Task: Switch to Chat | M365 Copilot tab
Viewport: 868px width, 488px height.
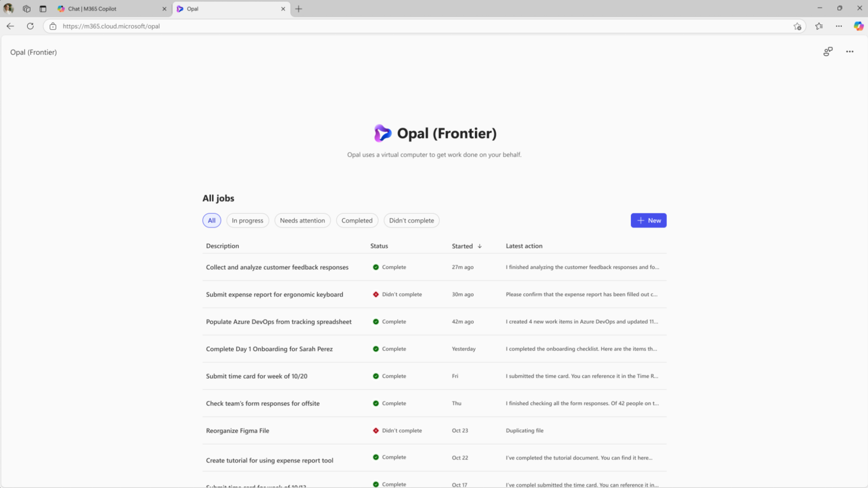Action: click(x=92, y=9)
